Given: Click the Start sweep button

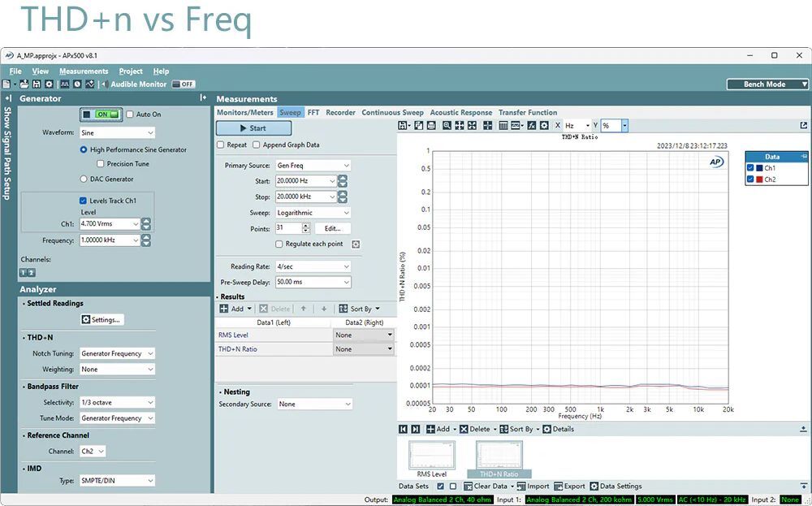Looking at the screenshot, I should click(x=253, y=128).
